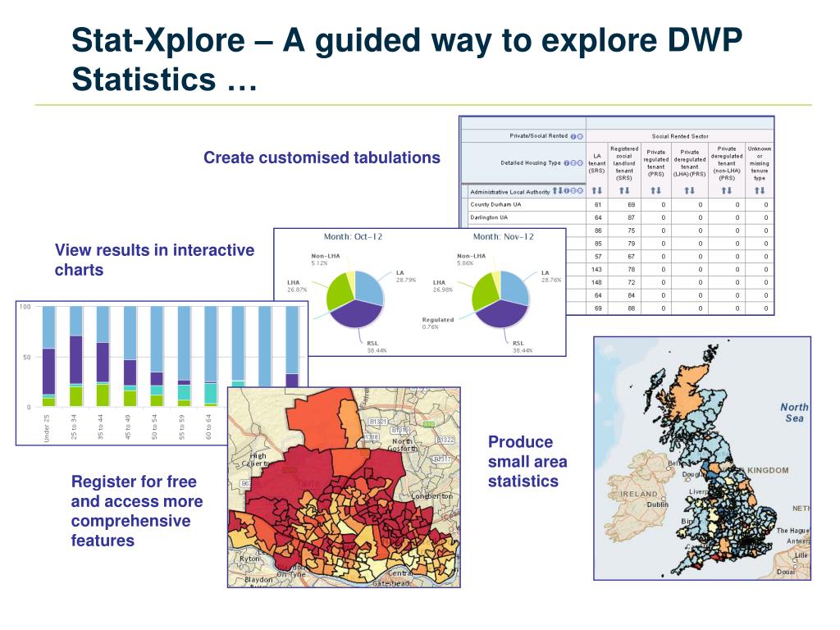The height and width of the screenshot is (630, 840).
Task: Sort Private deregulated tenant (non-LHA) column descending
Action: tap(729, 190)
